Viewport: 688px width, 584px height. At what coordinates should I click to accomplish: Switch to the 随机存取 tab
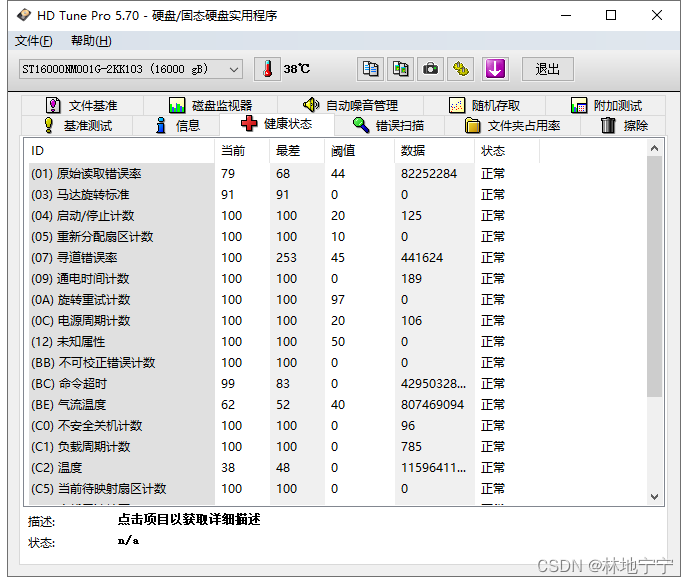[x=484, y=105]
